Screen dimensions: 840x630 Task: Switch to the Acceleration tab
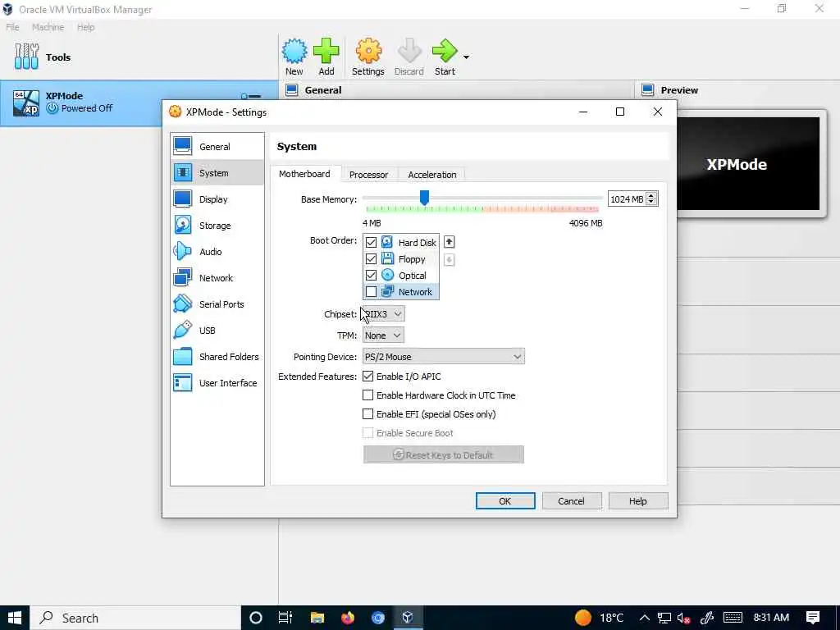point(431,175)
